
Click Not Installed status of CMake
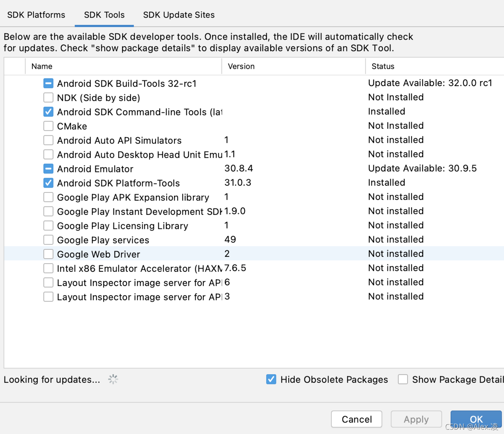coord(396,126)
